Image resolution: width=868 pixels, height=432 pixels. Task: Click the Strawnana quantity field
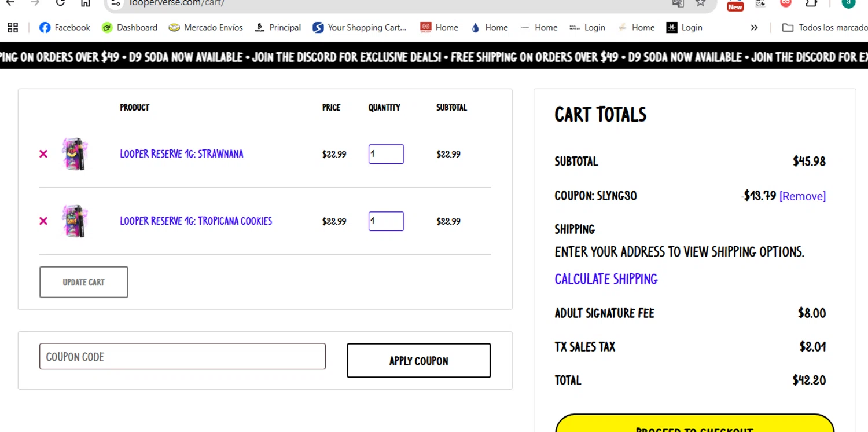tap(386, 154)
